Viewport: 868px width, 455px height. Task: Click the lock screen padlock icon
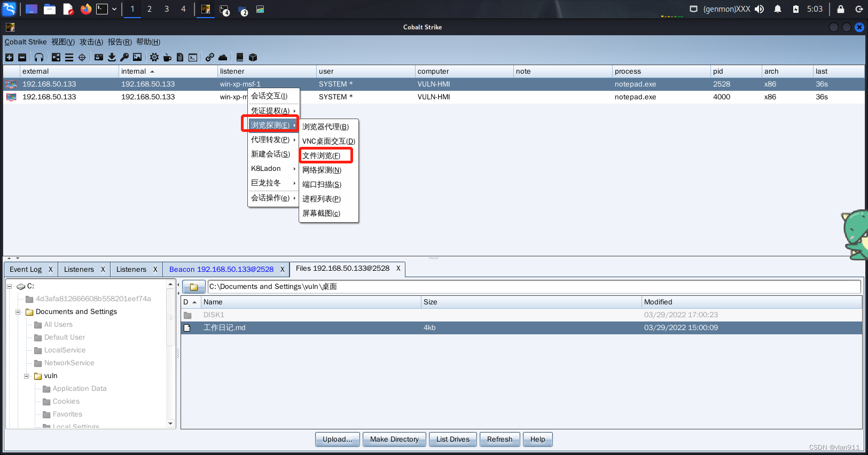[x=840, y=9]
